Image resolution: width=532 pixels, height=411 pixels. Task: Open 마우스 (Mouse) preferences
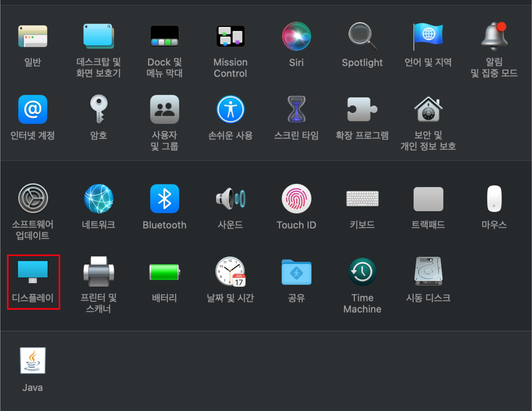coord(494,199)
